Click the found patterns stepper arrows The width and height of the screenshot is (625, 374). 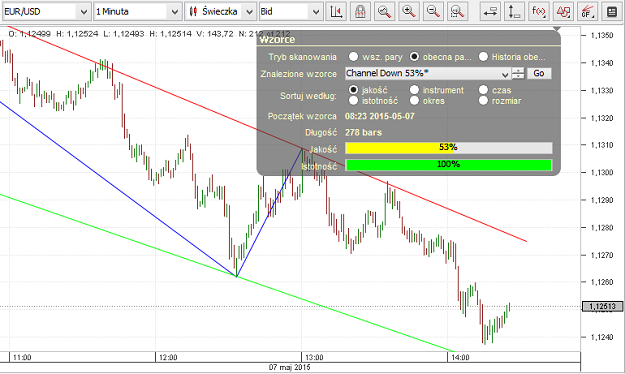(518, 73)
